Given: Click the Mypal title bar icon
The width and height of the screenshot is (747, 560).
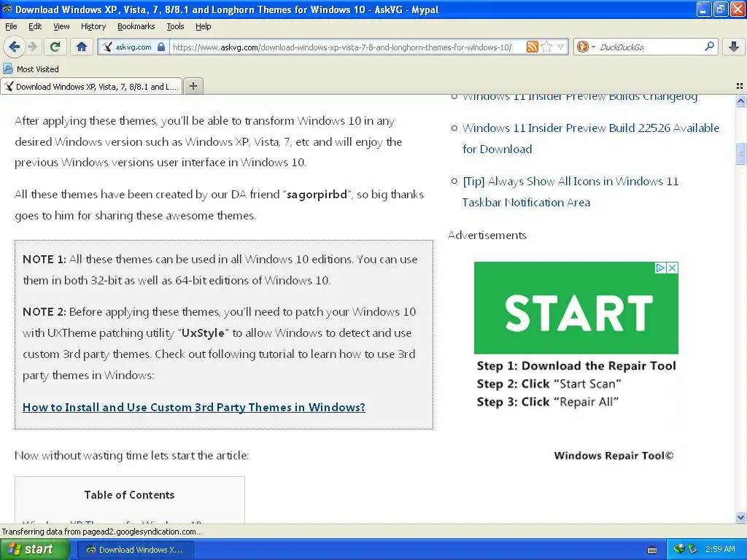Looking at the screenshot, I should coord(7,9).
